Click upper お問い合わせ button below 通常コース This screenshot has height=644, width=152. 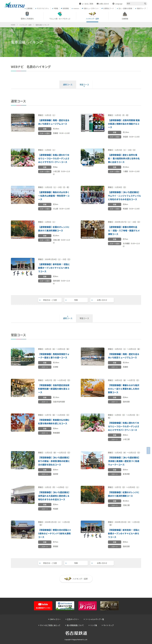(102, 300)
